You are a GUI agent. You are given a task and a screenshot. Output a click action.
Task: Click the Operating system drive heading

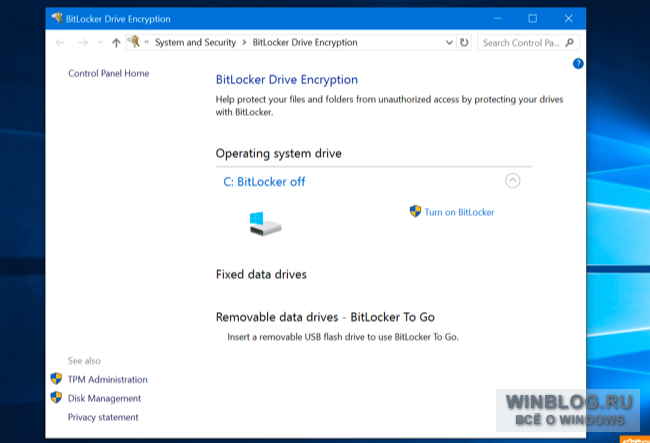pos(279,154)
